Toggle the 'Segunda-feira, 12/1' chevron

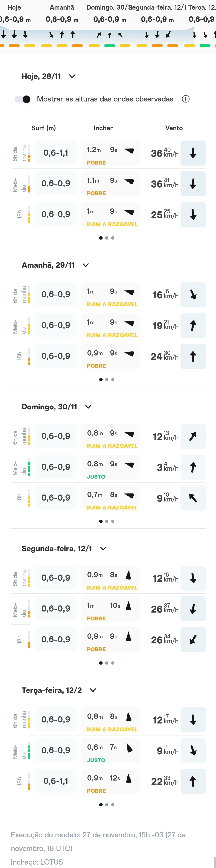pyautogui.click(x=103, y=549)
